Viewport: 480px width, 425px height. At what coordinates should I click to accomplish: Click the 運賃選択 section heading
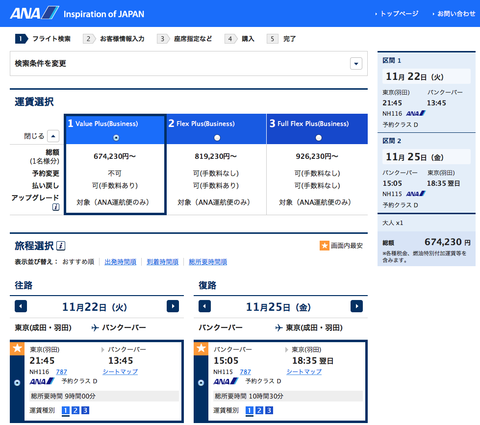34,102
